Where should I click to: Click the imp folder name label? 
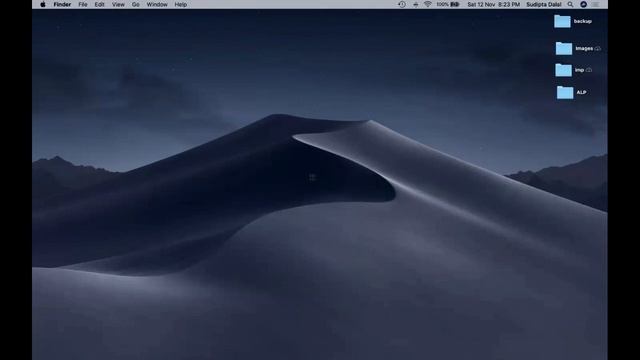coord(579,70)
